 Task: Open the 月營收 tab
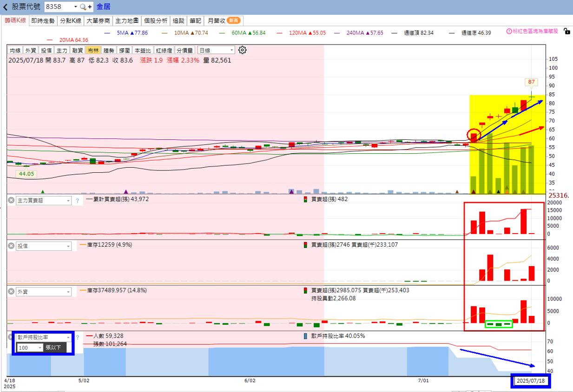(224, 21)
